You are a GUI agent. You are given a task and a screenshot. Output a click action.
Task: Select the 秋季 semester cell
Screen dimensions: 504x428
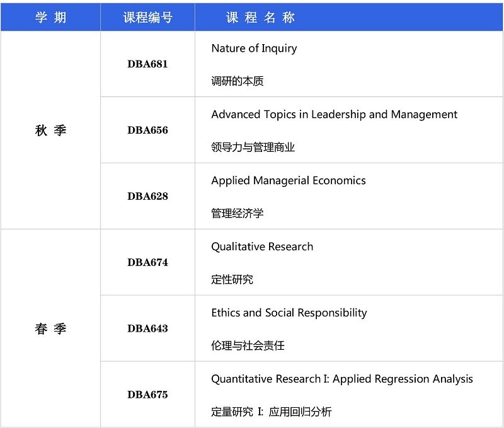pos(51,130)
